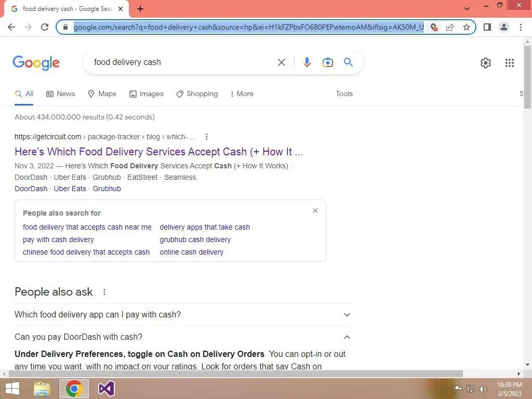Search 'delivery apps that take cash' suggestion

(x=205, y=228)
